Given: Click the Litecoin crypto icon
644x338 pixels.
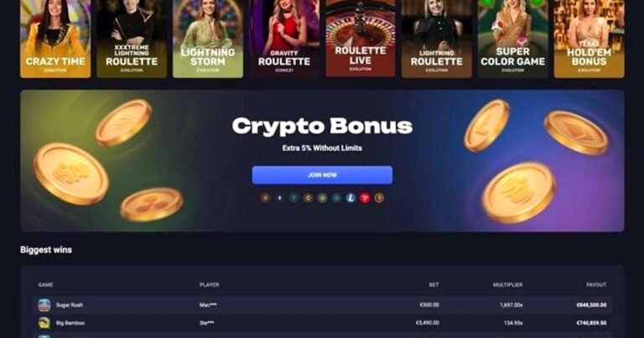Looking at the screenshot, I should click(x=351, y=198).
